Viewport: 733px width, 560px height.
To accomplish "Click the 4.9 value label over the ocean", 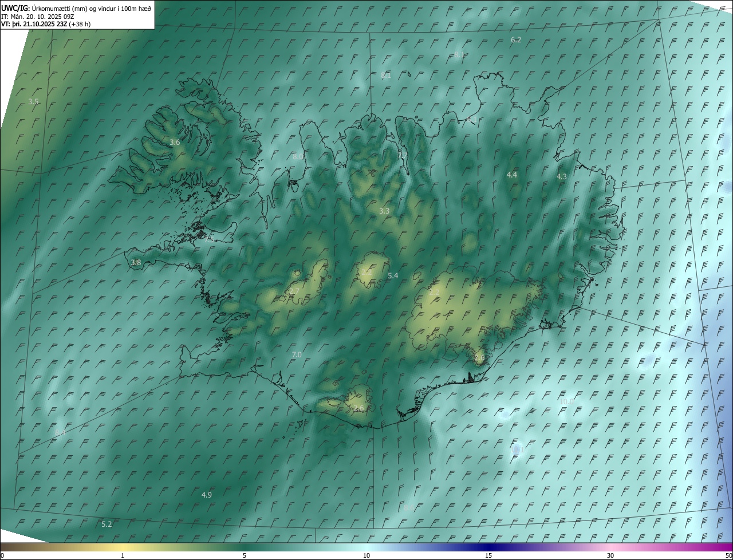I will (207, 495).
